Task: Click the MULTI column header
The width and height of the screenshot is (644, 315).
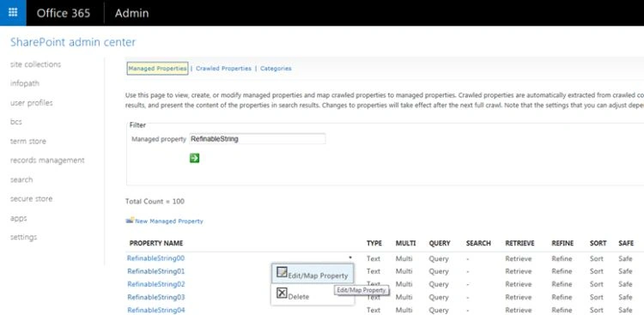Action: coord(405,243)
